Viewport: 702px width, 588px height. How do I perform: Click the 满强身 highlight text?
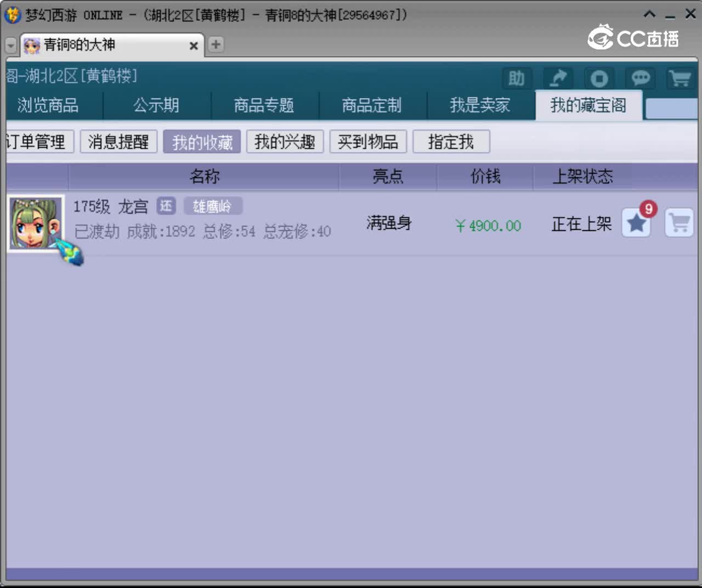tap(389, 223)
